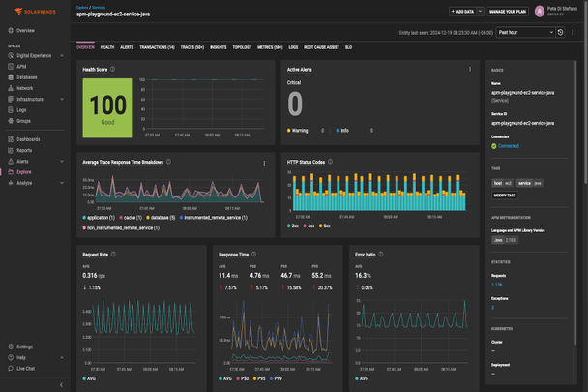Open the Databases sidebar icon

point(10,77)
